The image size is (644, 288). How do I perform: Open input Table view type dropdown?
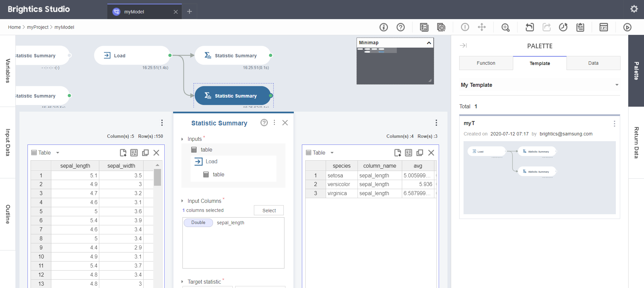click(58, 153)
